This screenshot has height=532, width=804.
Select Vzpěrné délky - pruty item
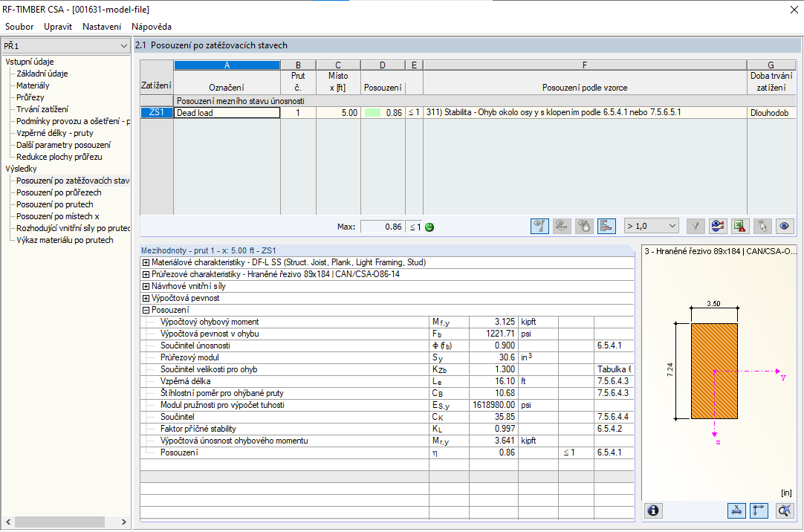click(x=55, y=133)
